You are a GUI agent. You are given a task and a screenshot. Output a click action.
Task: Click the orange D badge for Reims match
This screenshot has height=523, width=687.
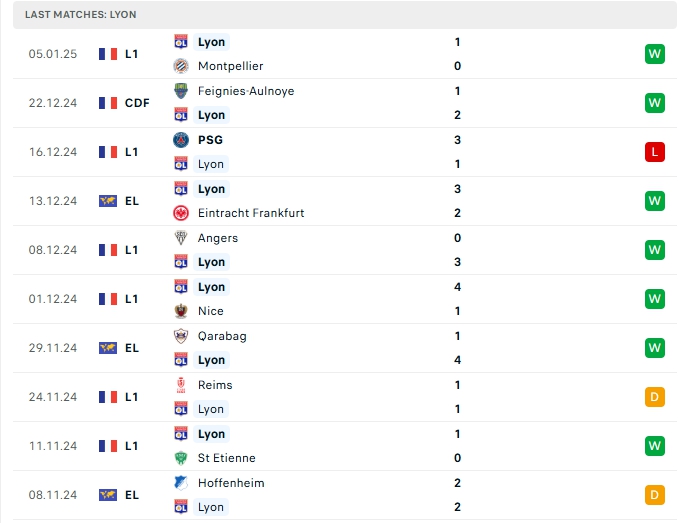tap(655, 397)
